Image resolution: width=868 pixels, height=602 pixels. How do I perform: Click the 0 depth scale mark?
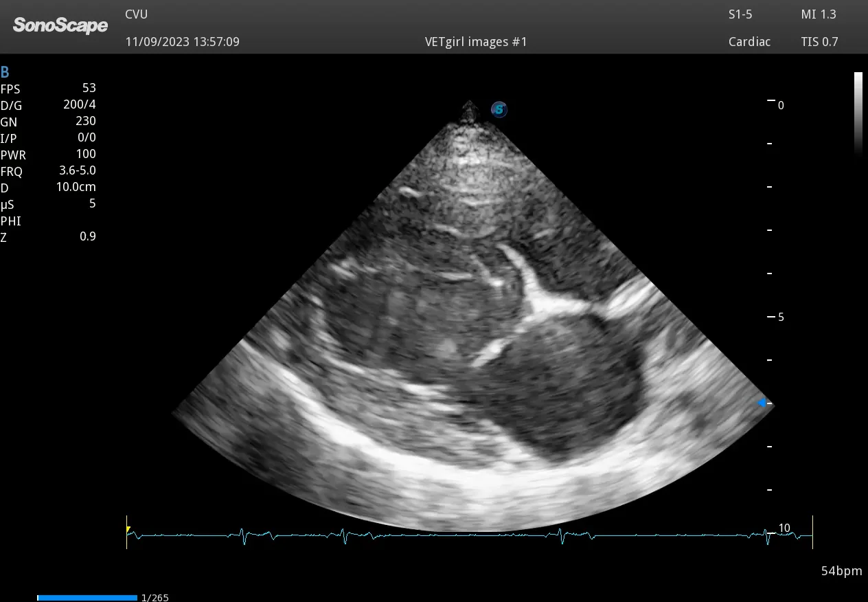pyautogui.click(x=781, y=105)
